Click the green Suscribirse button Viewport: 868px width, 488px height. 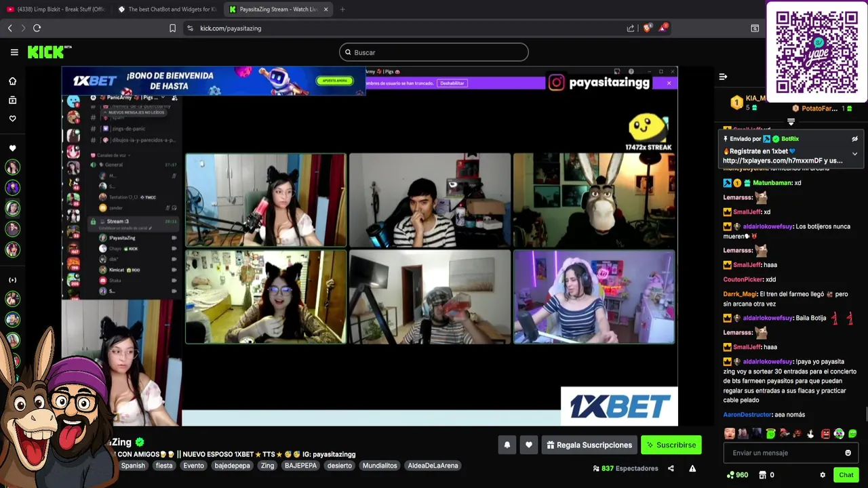pos(671,445)
